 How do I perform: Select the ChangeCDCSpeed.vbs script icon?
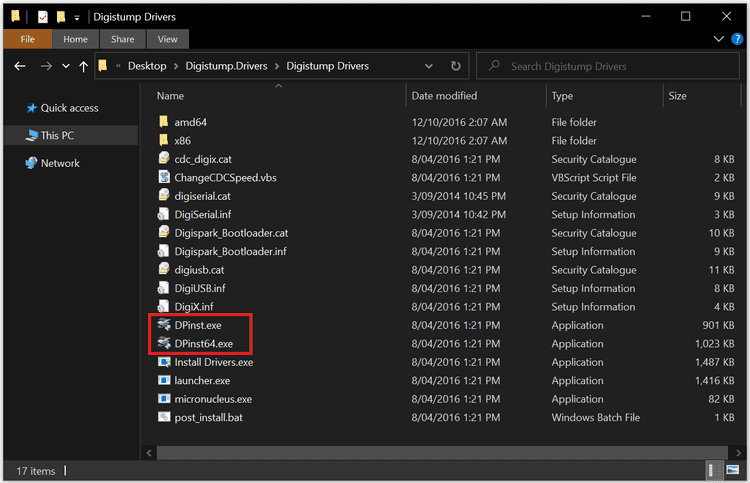point(164,177)
